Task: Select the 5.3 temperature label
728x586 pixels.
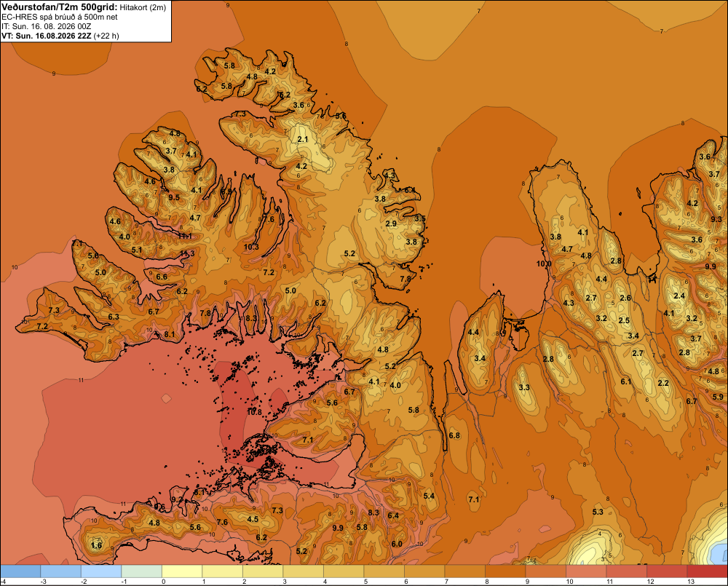Action: (598, 512)
